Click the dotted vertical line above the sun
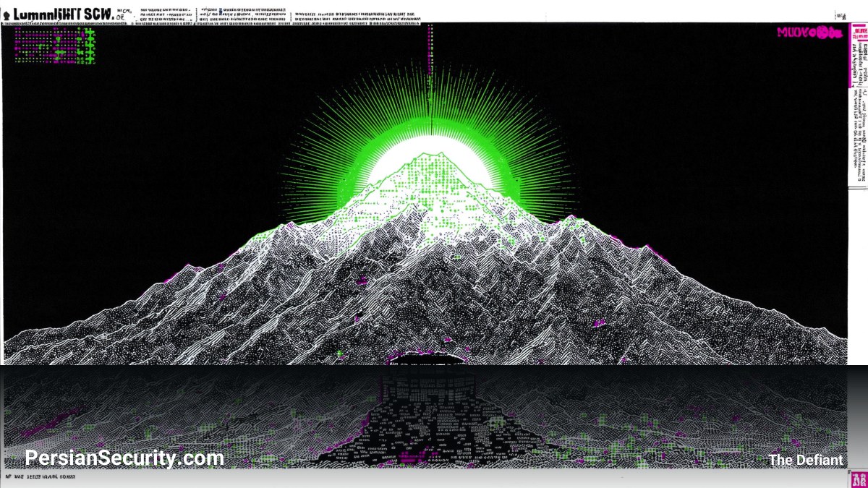The image size is (868, 488). point(430,80)
